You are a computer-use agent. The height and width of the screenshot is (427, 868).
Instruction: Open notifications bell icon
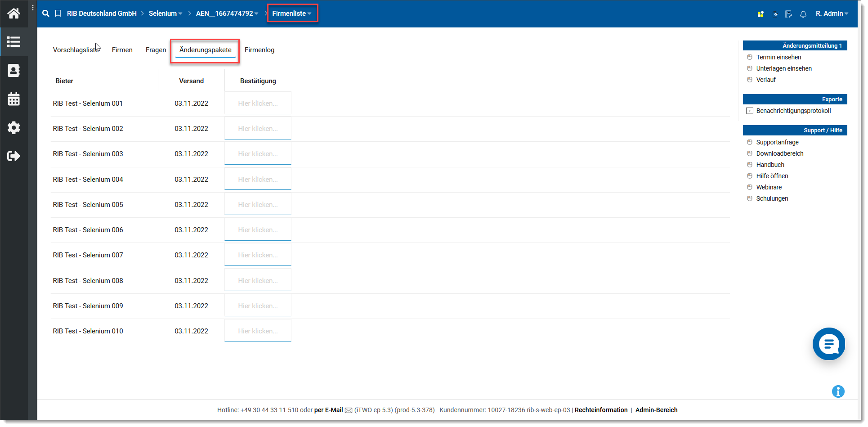click(803, 14)
